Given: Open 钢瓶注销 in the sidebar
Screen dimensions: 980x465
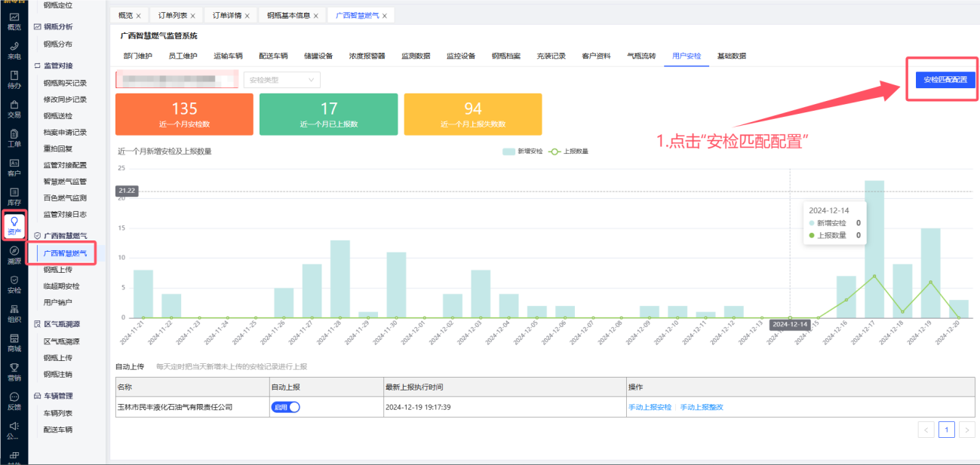Looking at the screenshot, I should [x=57, y=374].
